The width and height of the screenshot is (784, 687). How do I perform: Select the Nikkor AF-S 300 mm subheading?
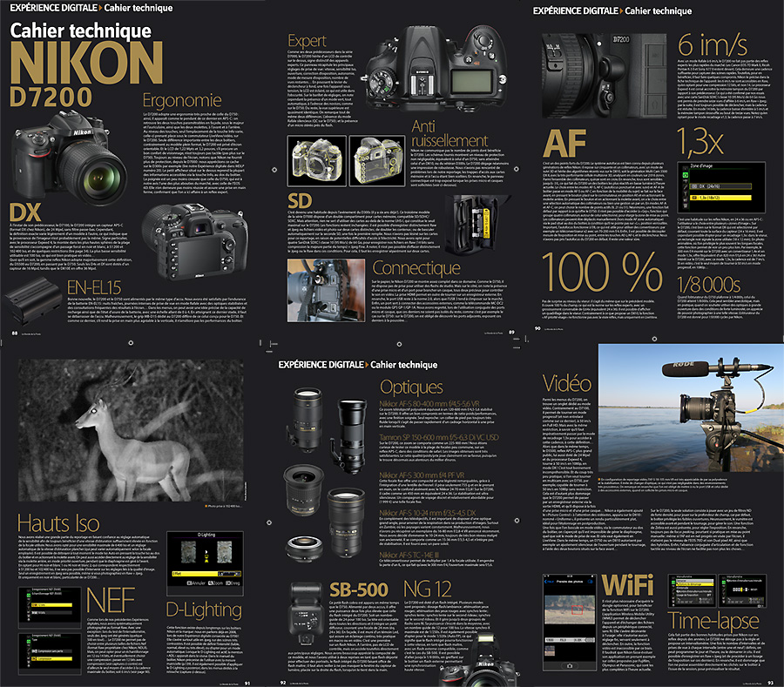pyautogui.click(x=422, y=475)
